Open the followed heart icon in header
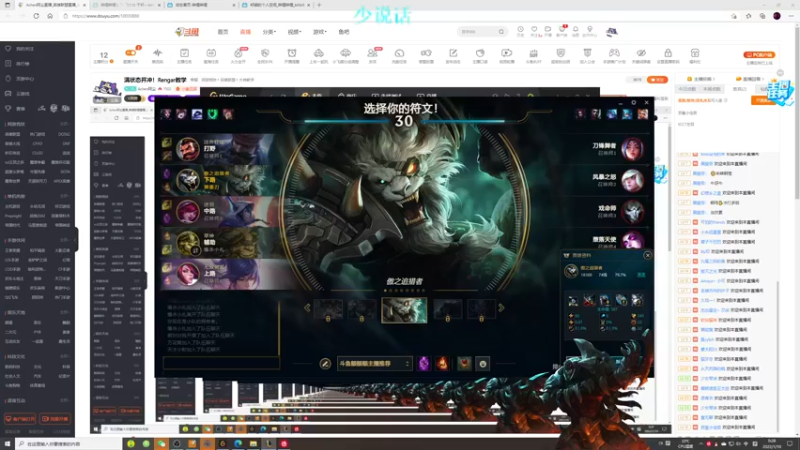The width and height of the screenshot is (800, 450). [534, 30]
